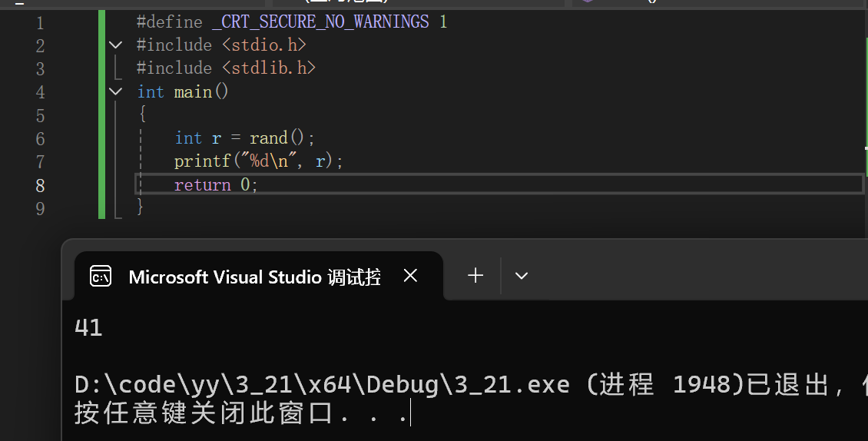The image size is (868, 441).
Task: Click the <stdlib.h> header text
Action: pyautogui.click(x=269, y=68)
